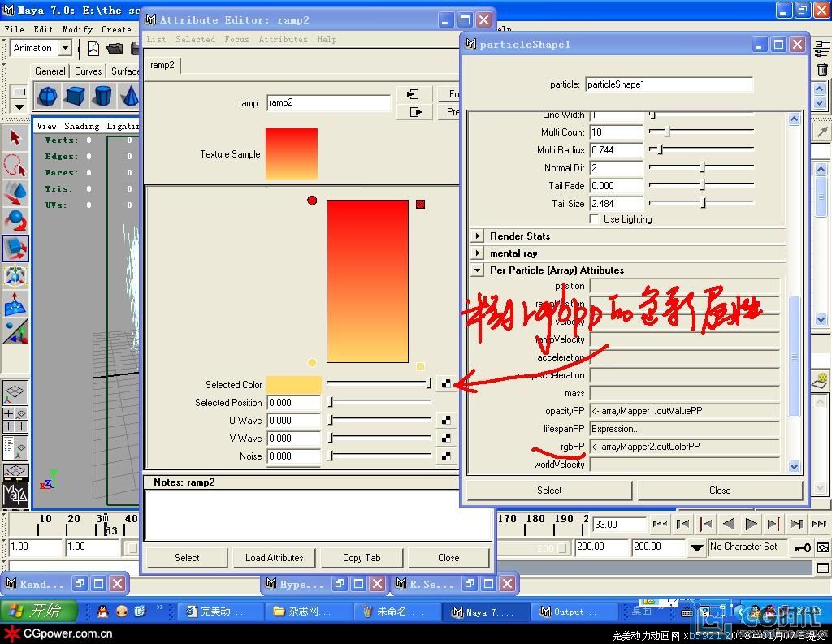Toggle the Use Lighting checkbox

pyautogui.click(x=594, y=219)
